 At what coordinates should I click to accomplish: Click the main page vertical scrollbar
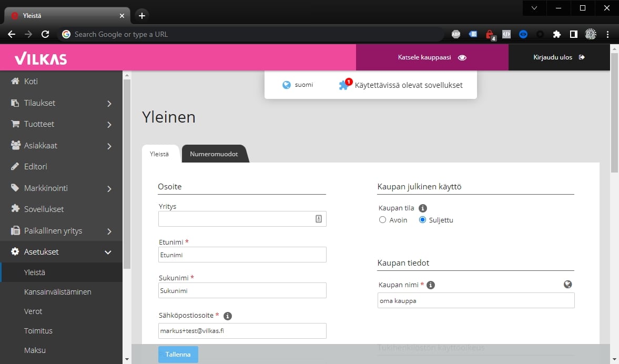(x=614, y=113)
